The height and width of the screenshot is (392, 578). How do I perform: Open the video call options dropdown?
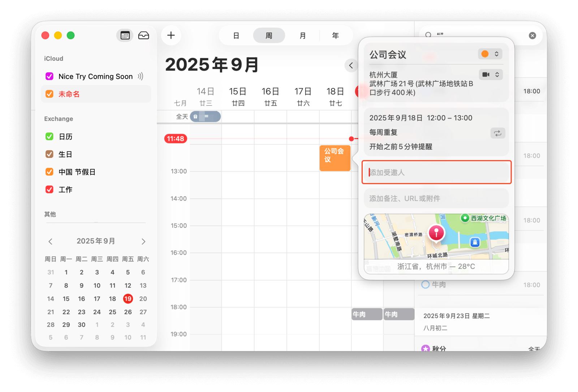pos(490,74)
